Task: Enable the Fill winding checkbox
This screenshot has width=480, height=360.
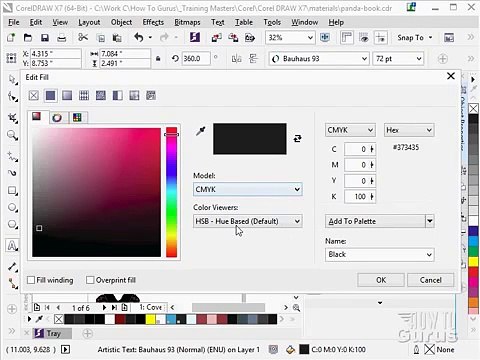Action: [31, 280]
